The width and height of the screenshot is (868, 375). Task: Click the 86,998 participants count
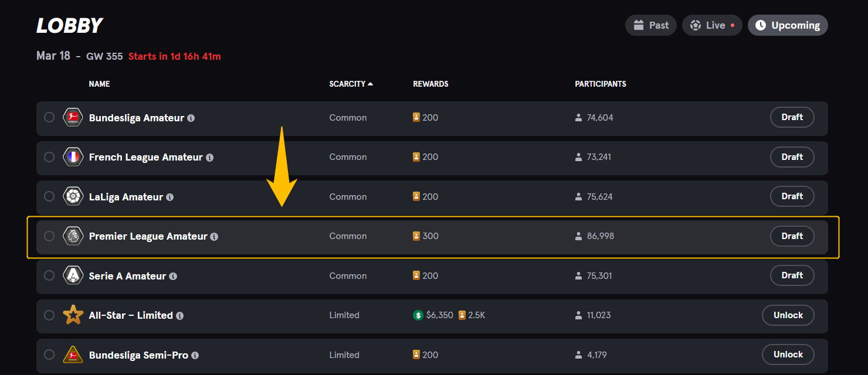pos(601,236)
